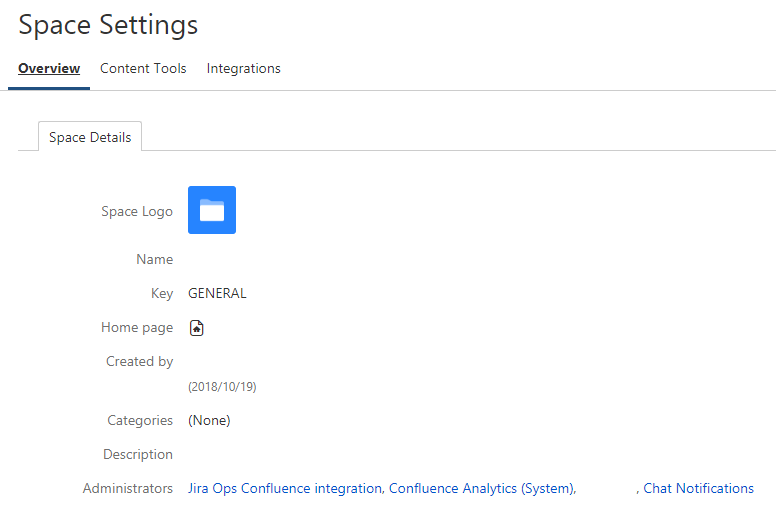Viewport: 776px width, 508px height.
Task: Click the GENERAL space key value
Action: click(217, 293)
